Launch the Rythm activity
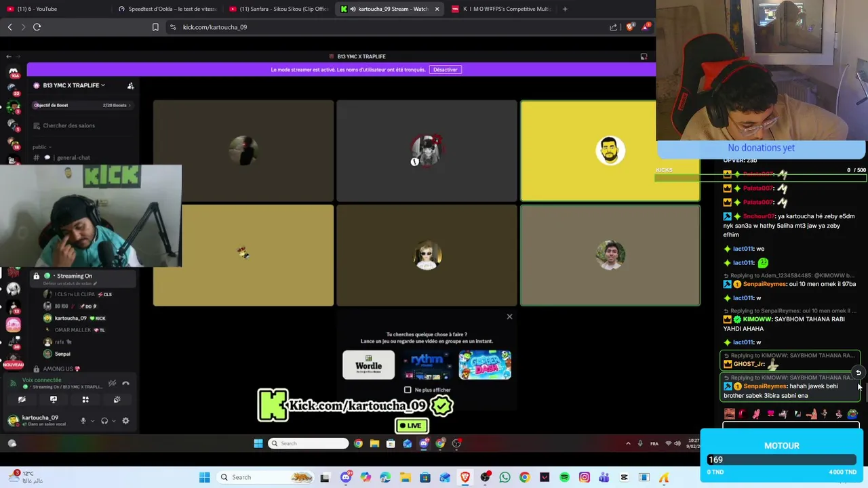This screenshot has height=488, width=868. (x=427, y=365)
